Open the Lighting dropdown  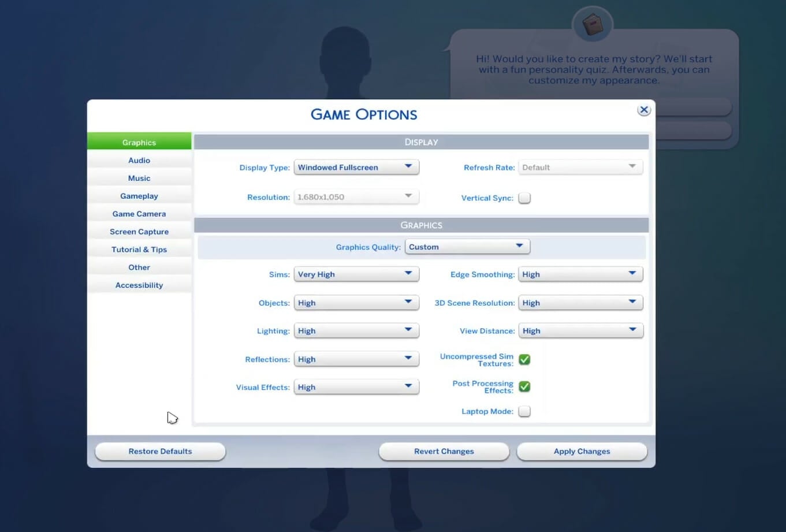pos(356,330)
